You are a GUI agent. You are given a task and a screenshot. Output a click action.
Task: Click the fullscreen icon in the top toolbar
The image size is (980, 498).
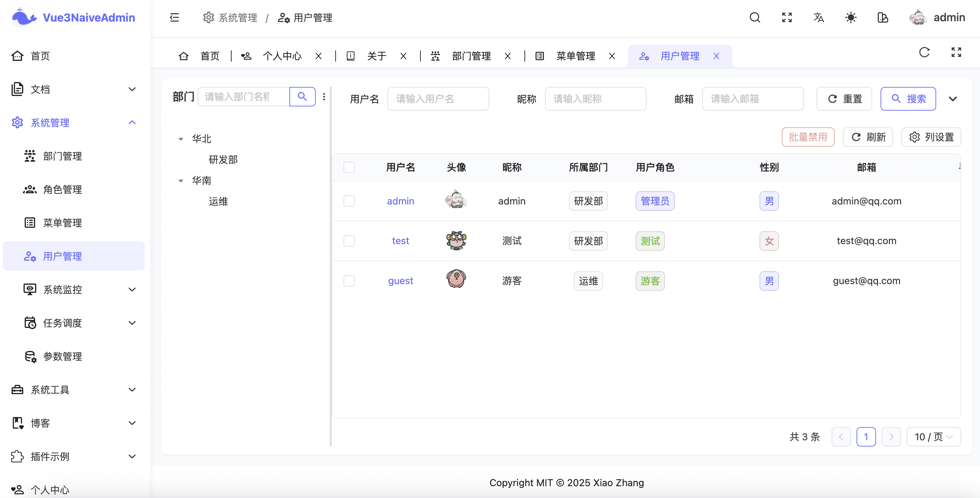point(787,17)
